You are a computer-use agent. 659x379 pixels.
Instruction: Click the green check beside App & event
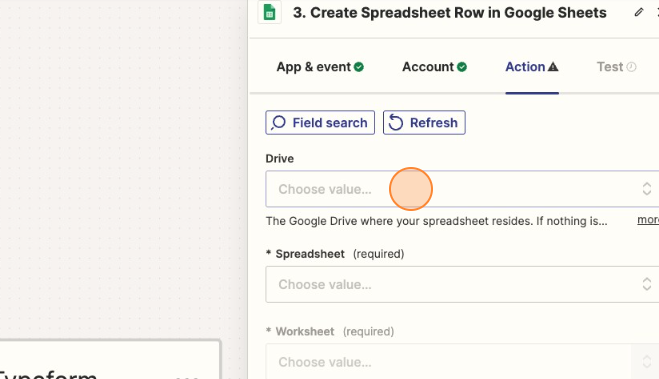[x=359, y=67]
